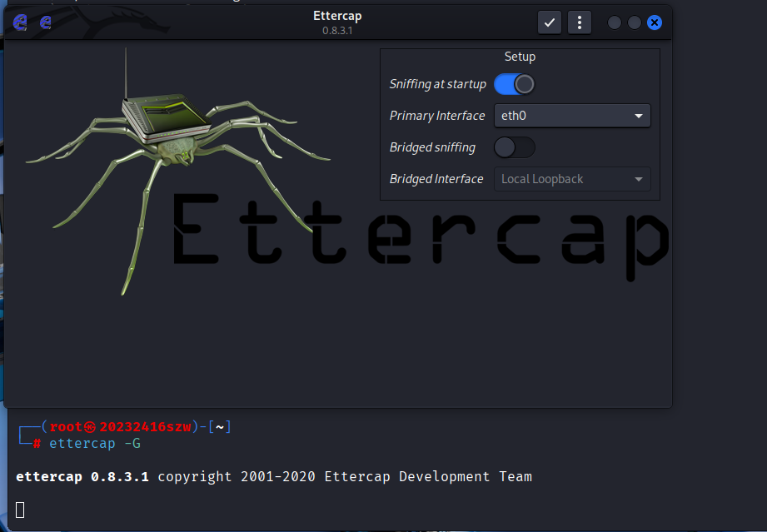Click the Ettercap title text in header bar
Viewport: 767px width, 532px height.
coord(337,16)
